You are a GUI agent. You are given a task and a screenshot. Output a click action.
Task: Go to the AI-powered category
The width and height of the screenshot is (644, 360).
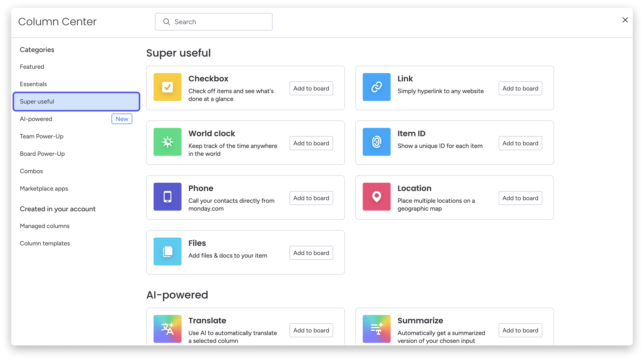point(36,119)
